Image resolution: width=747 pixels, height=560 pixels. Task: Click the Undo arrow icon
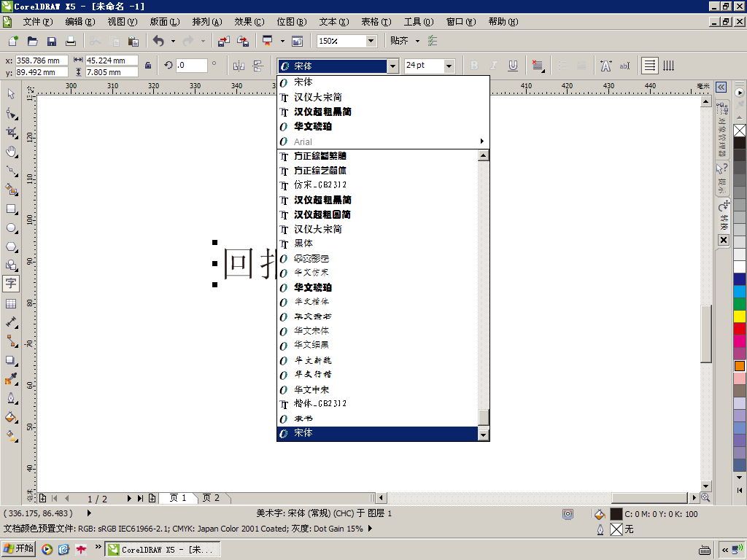(158, 41)
